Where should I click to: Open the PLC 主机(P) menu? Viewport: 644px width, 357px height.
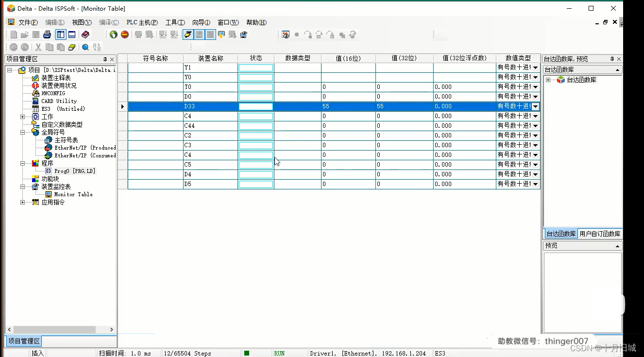coord(142,22)
